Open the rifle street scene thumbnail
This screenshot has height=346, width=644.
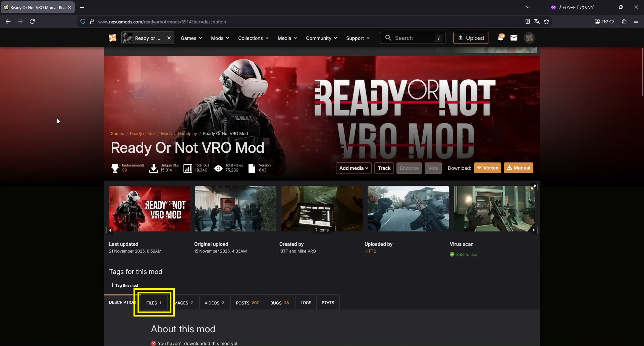(x=408, y=209)
